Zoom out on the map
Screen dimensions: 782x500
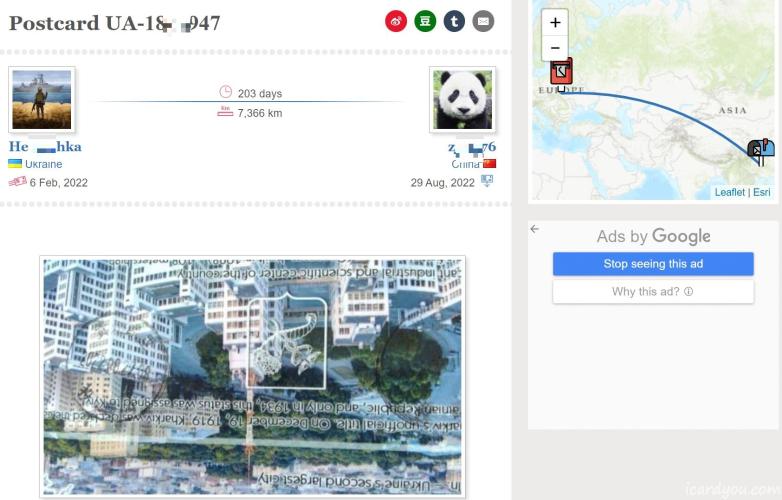click(x=555, y=48)
